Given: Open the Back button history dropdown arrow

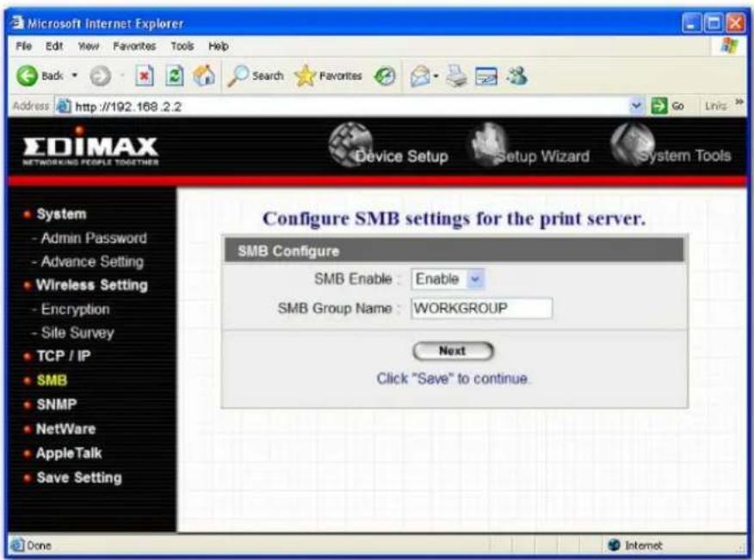Looking at the screenshot, I should (75, 76).
